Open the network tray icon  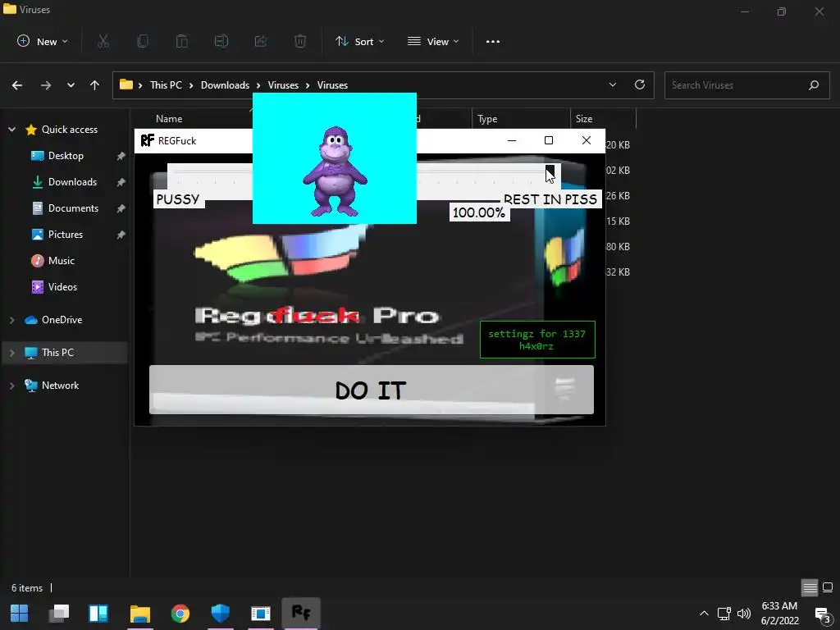click(724, 614)
